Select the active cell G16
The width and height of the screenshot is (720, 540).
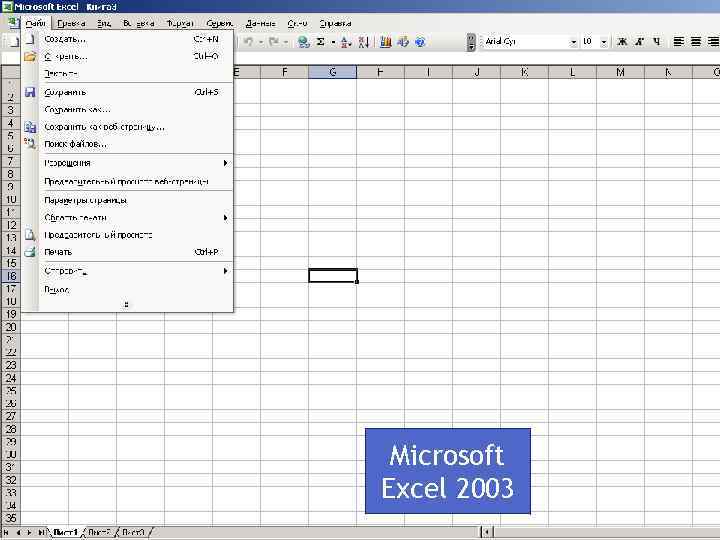[333, 276]
